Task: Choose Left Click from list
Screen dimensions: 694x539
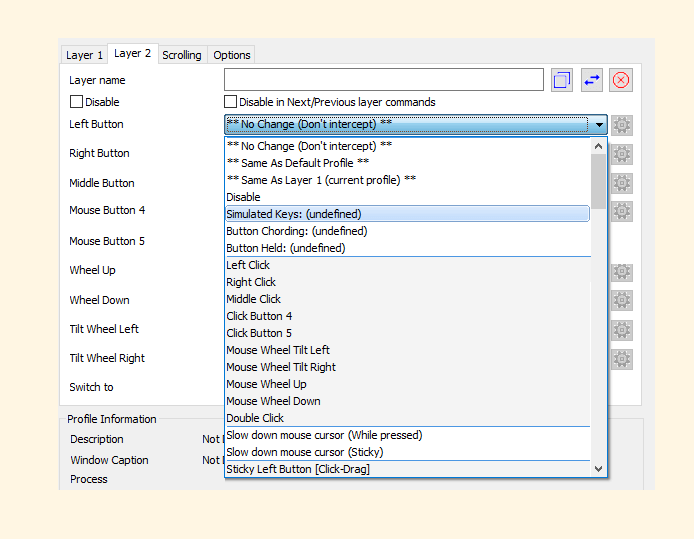Action: pos(408,265)
